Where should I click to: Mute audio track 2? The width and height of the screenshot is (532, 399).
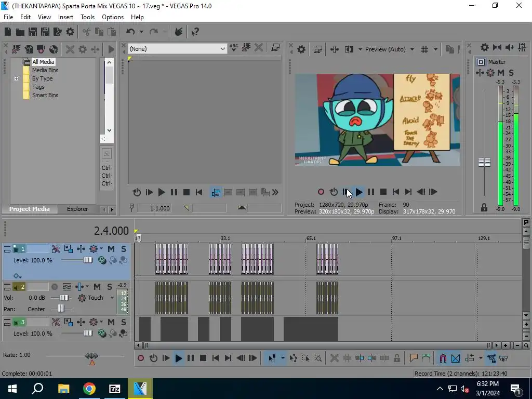[97, 287]
